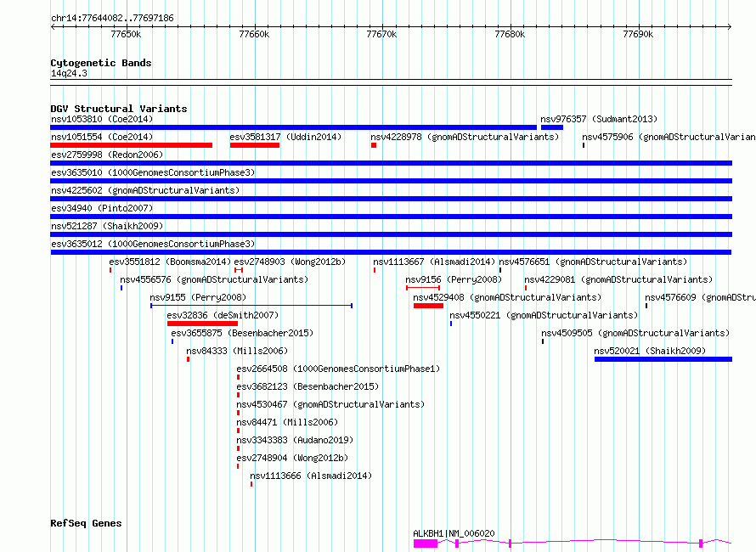Select nsv3343383 (Audano2019) label

tap(295, 440)
